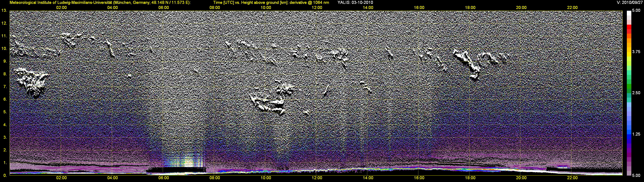Click the 3.75 color scale value

[636, 52]
